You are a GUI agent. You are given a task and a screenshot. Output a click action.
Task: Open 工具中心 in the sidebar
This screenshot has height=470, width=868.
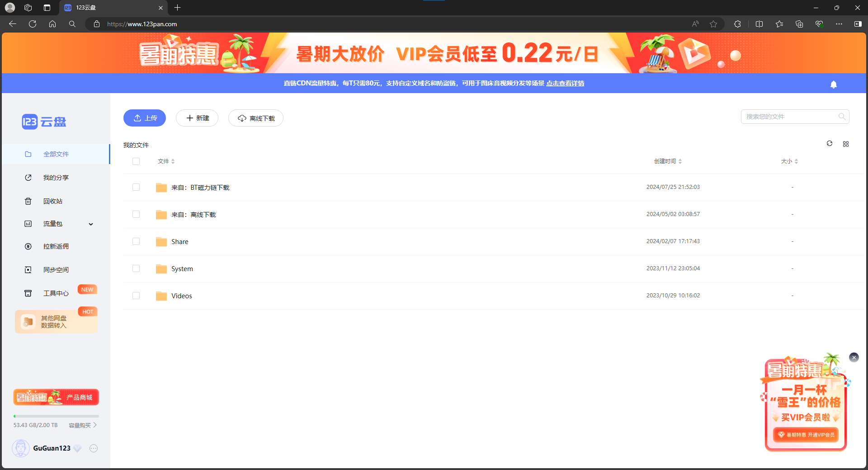56,293
